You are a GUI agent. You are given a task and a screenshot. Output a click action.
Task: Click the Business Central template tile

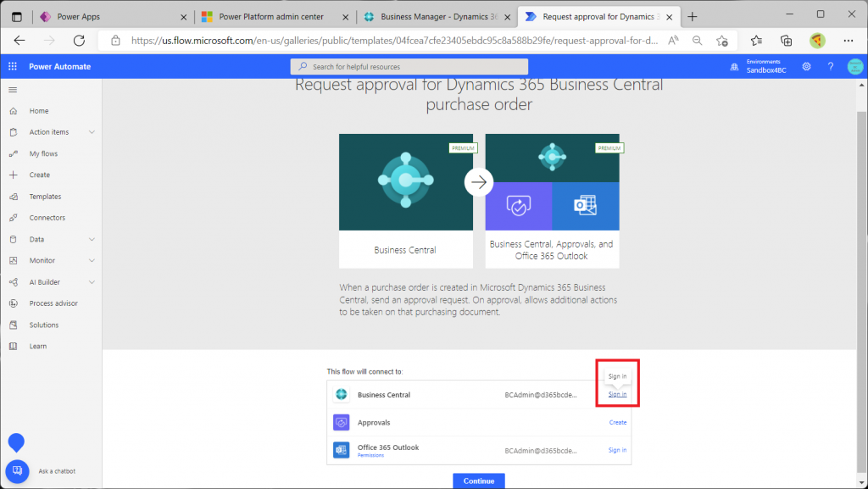point(406,201)
